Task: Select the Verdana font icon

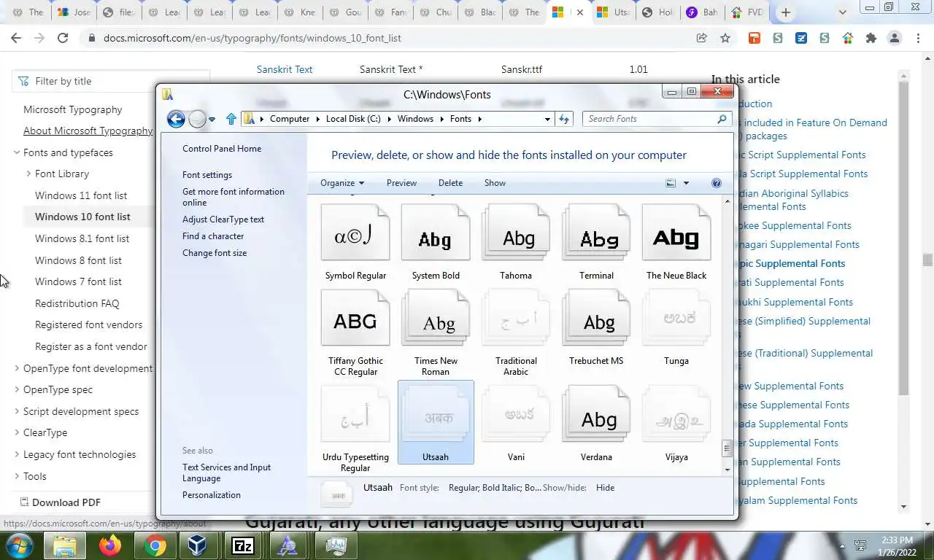Action: 596,415
